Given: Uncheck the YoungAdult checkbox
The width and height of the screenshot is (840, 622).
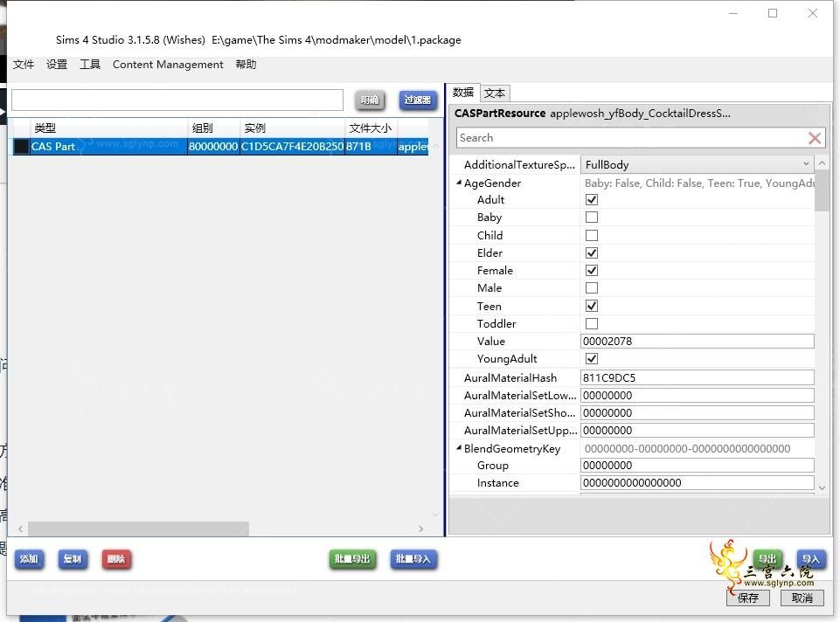Looking at the screenshot, I should pyautogui.click(x=592, y=359).
